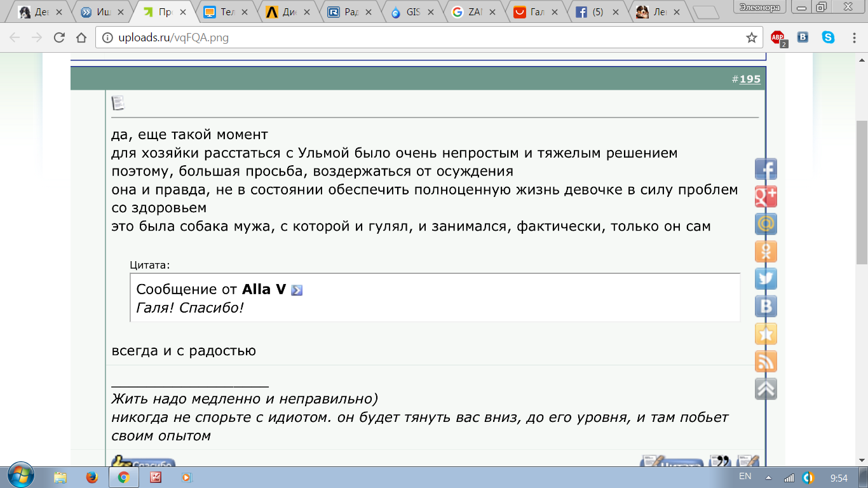Open post number #195 link
The image size is (868, 488).
click(x=750, y=79)
